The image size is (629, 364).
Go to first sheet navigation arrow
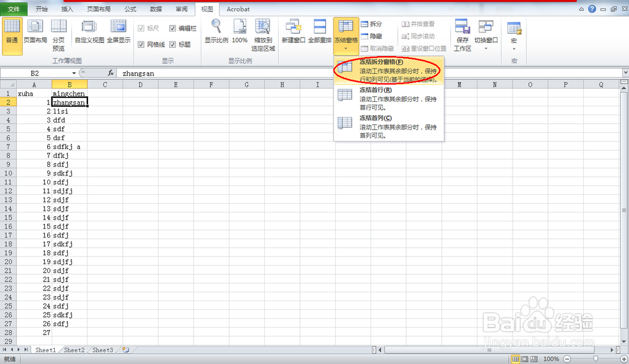click(4, 350)
